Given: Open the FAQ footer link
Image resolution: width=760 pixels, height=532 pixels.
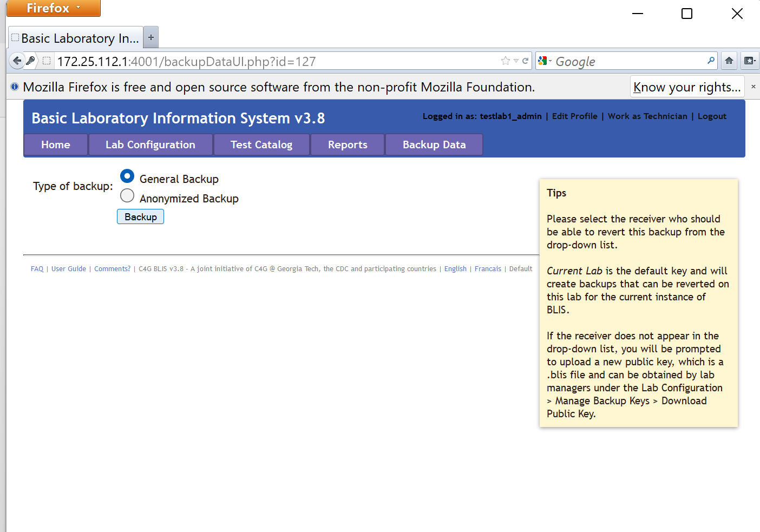Looking at the screenshot, I should tap(37, 268).
